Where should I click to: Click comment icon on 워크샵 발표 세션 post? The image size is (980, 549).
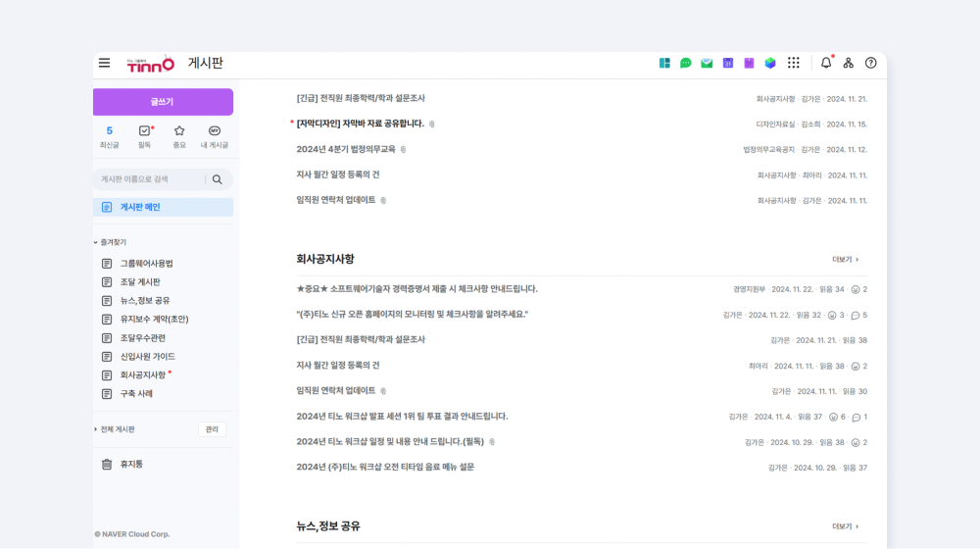coord(857,417)
